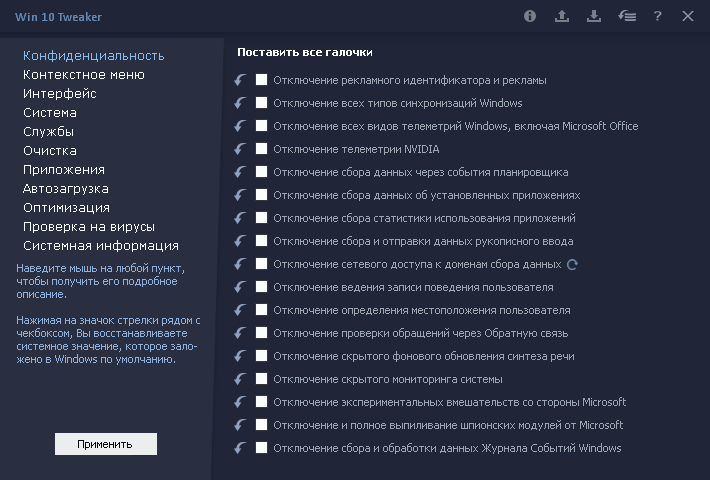
Task: Enable disabling of Windows synchronization checkbox
Action: 261,103
